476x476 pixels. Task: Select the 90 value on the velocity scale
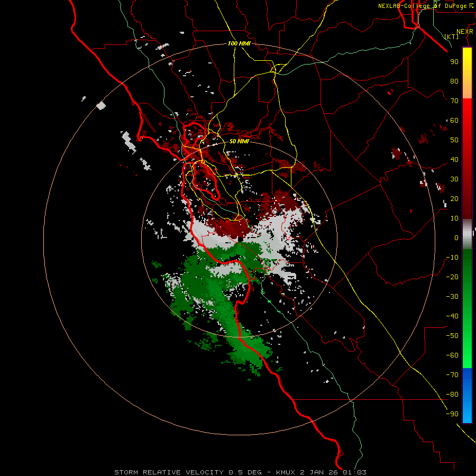tap(454, 62)
